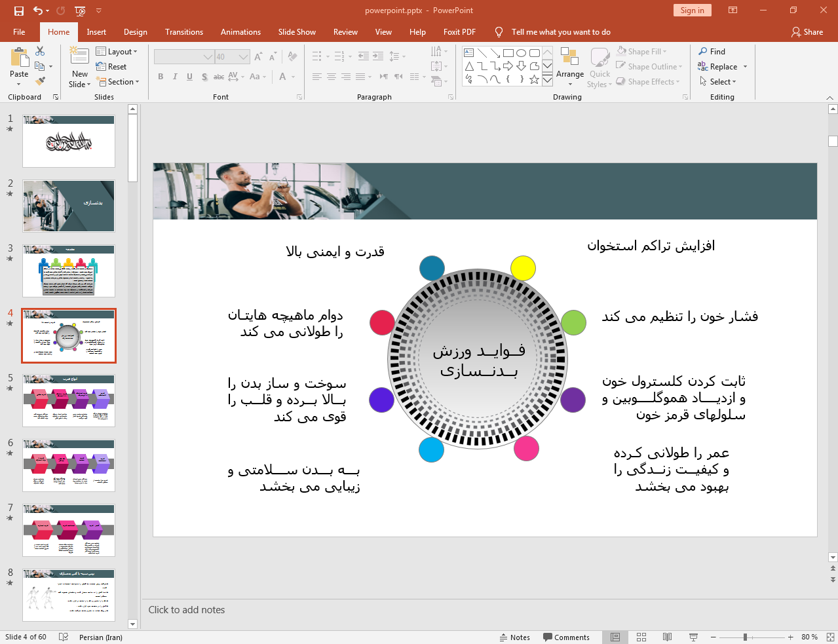Open Reading View from status bar
Screen dimensions: 838x644
(x=667, y=637)
